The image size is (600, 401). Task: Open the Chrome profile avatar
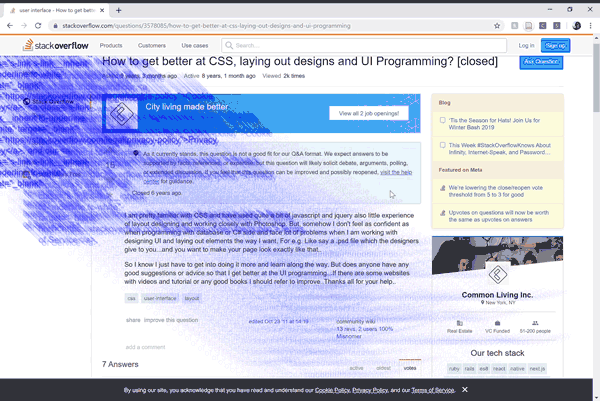point(577,26)
